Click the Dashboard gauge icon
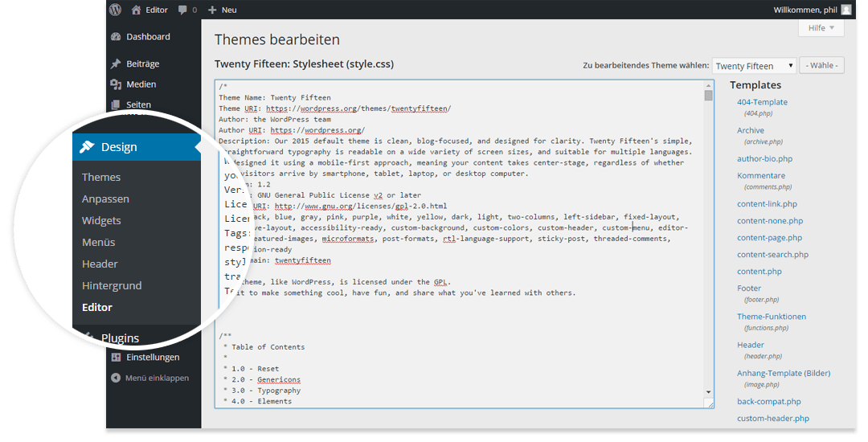 (116, 36)
